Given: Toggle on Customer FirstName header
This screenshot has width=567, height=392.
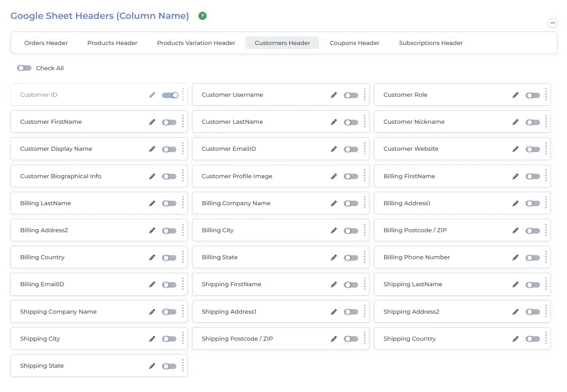Looking at the screenshot, I should coord(169,122).
